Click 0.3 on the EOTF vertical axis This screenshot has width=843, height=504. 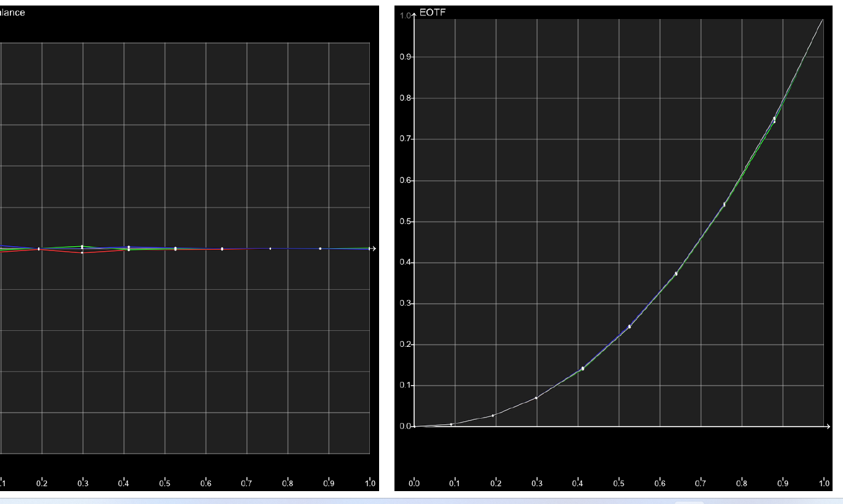tap(405, 304)
